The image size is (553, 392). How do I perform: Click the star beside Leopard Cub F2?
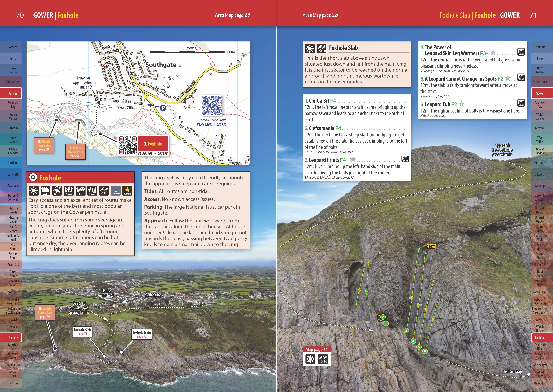pyautogui.click(x=461, y=104)
